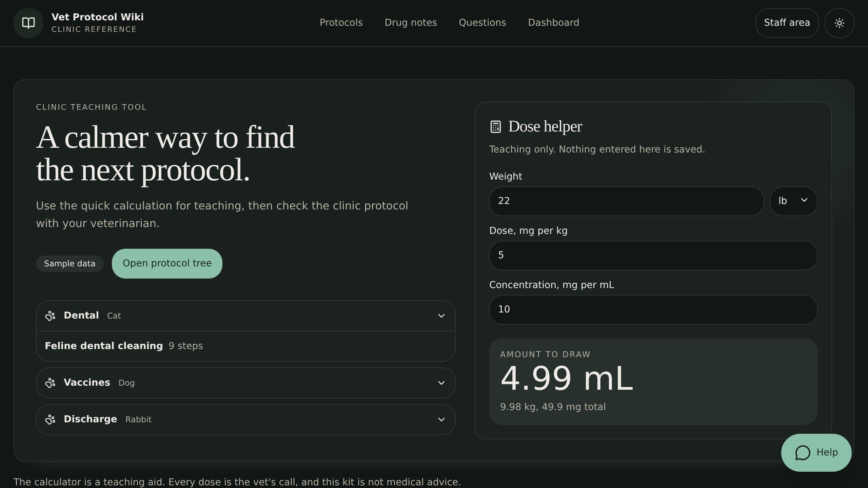Click Open protocol tree button
The height and width of the screenshot is (488, 868).
click(167, 263)
